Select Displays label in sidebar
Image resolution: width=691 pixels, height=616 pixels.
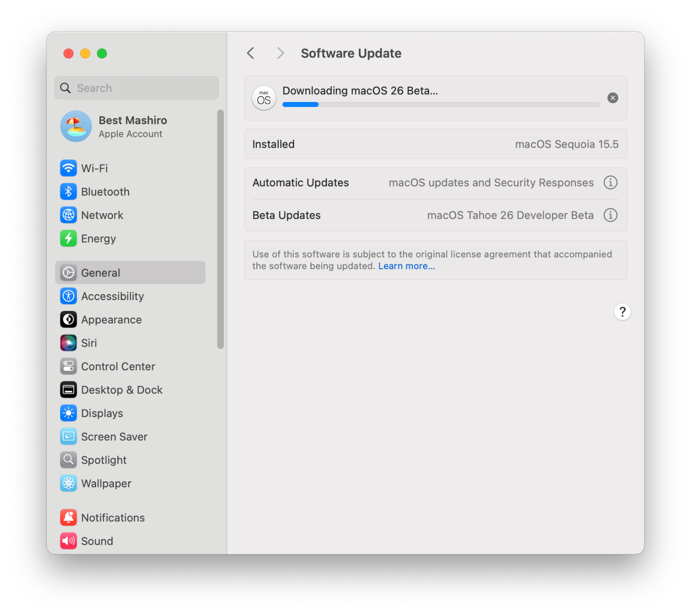click(102, 413)
